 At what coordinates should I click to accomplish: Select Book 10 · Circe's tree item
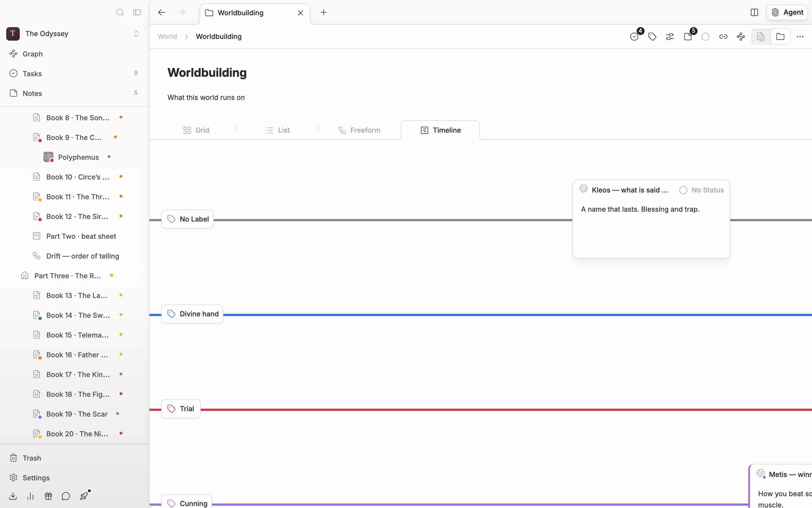tap(78, 177)
